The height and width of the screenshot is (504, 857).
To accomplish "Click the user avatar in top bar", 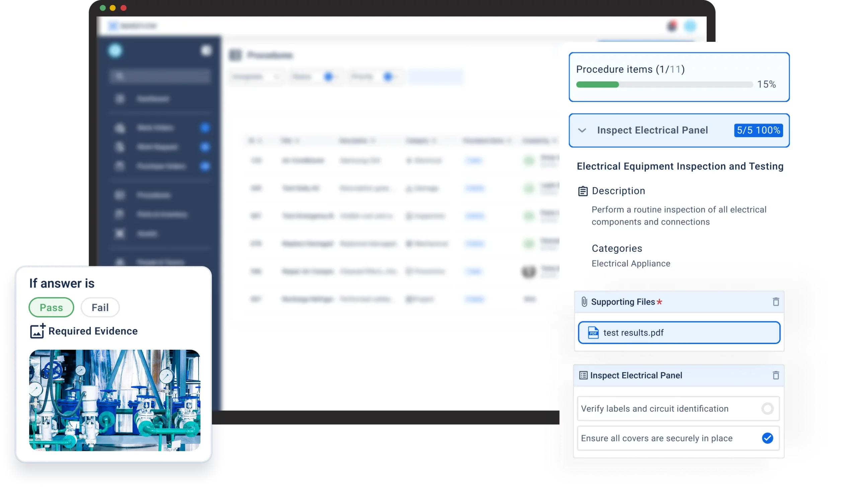I will (690, 26).
